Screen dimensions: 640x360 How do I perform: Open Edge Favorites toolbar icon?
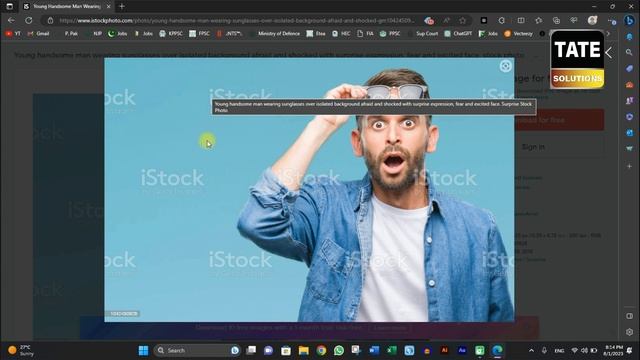pyautogui.click(x=539, y=20)
